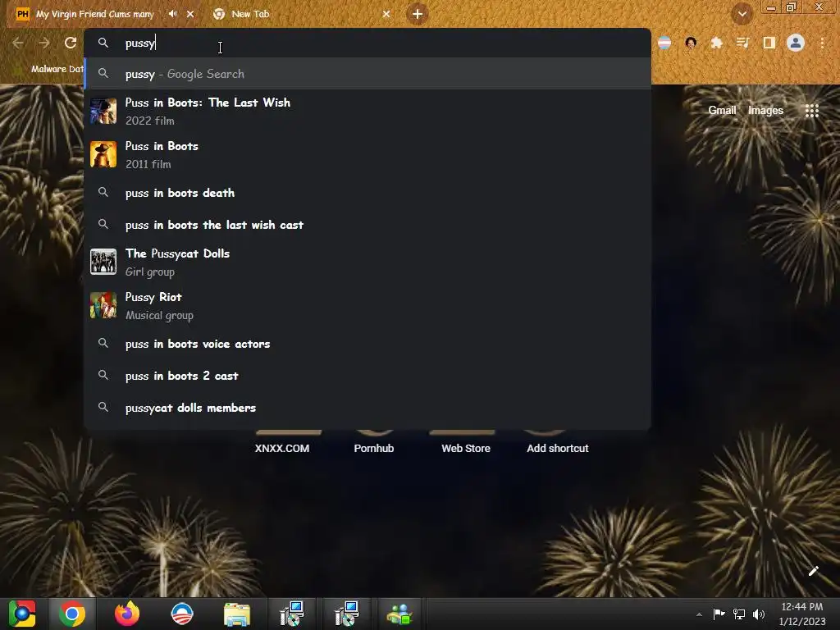Open Chrome's three-dot menu

coord(822,43)
